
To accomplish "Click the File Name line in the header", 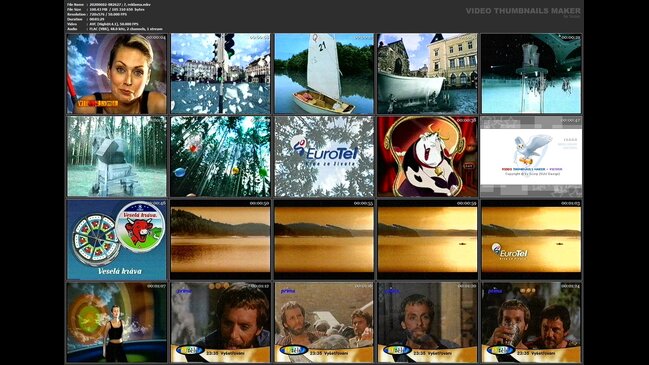I will coord(109,5).
